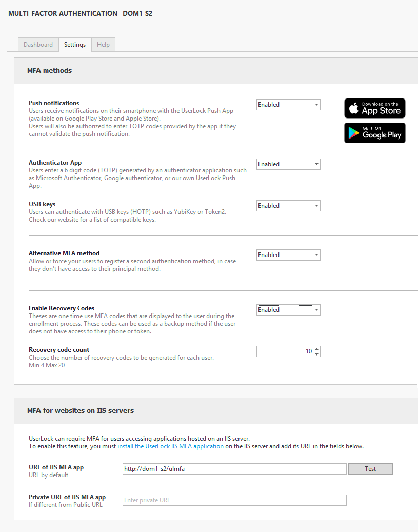Open USB keys status dropdown
Screen dimensions: 418x532
(x=288, y=206)
